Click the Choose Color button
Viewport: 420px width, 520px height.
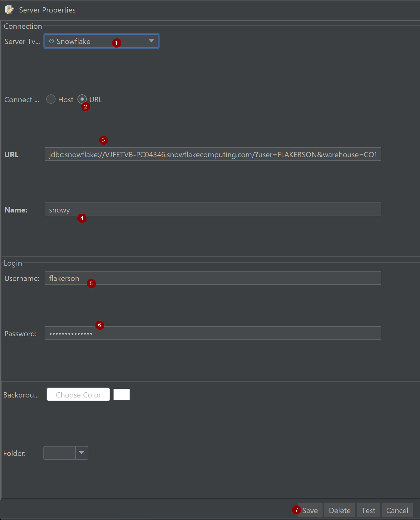coord(78,395)
